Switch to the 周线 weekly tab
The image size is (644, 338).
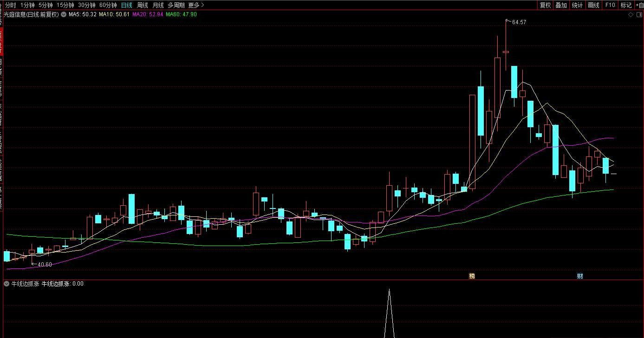pos(143,5)
